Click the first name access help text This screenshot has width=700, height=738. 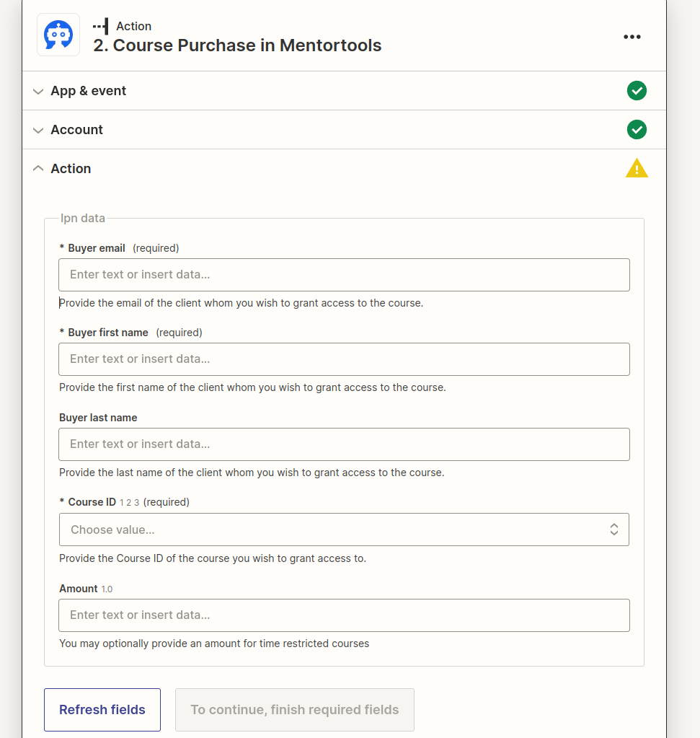(x=252, y=387)
